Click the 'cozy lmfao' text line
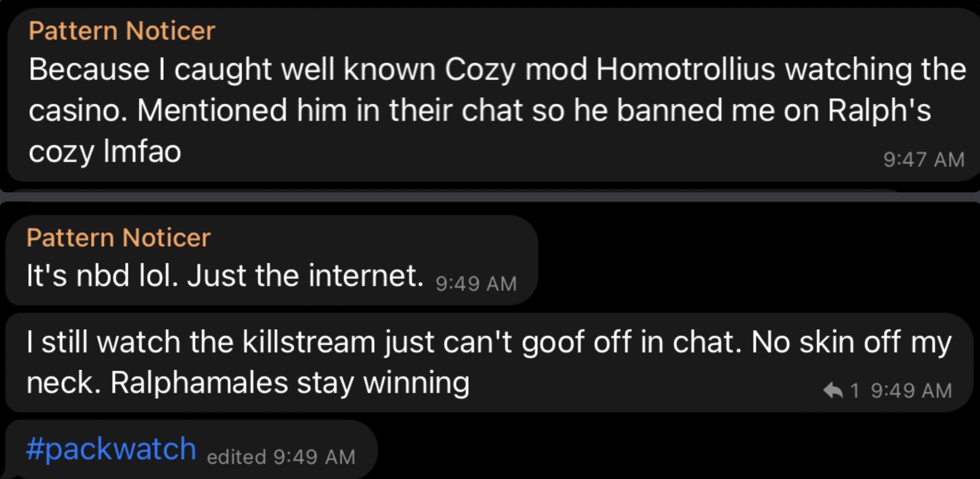The width and height of the screenshot is (980, 479). tap(105, 151)
